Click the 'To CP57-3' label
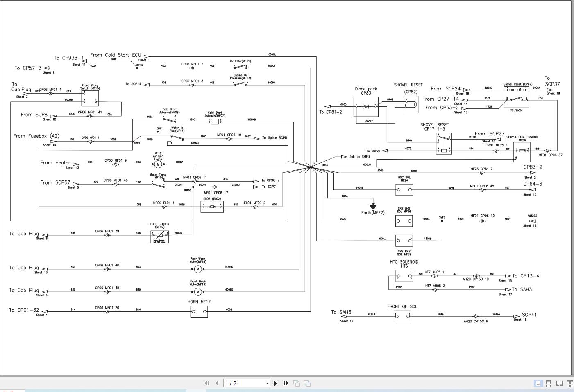 pos(28,68)
